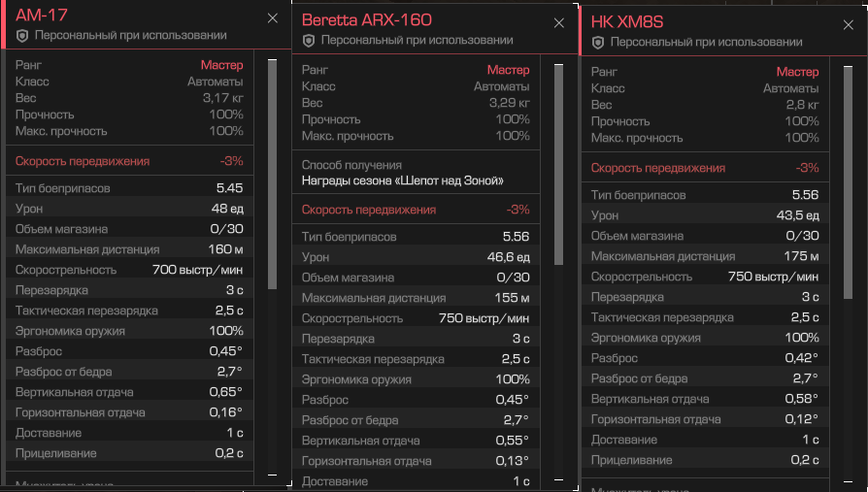868x492 pixels.
Task: Click AM-17 'Эргономика оружия' 100% value
Action: point(226,331)
